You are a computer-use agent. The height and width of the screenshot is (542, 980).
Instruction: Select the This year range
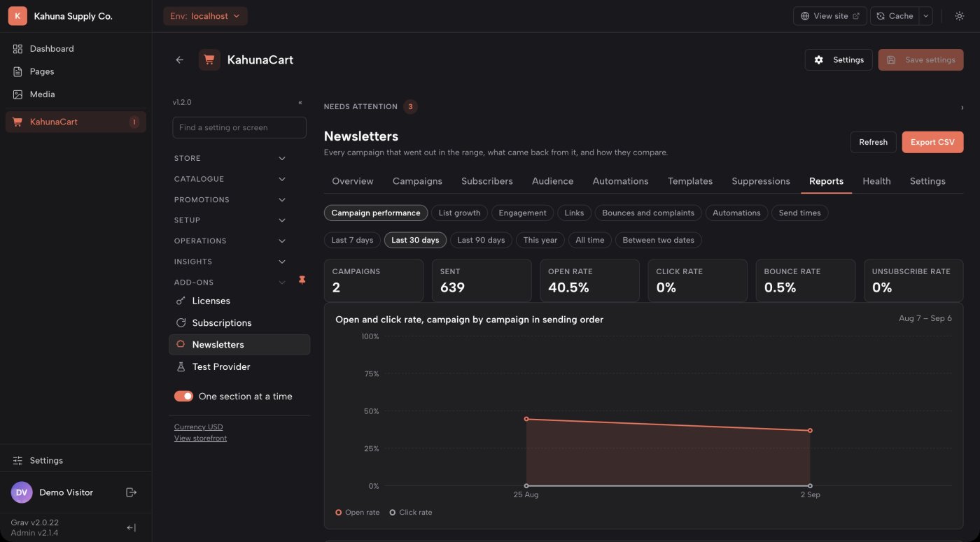(540, 240)
